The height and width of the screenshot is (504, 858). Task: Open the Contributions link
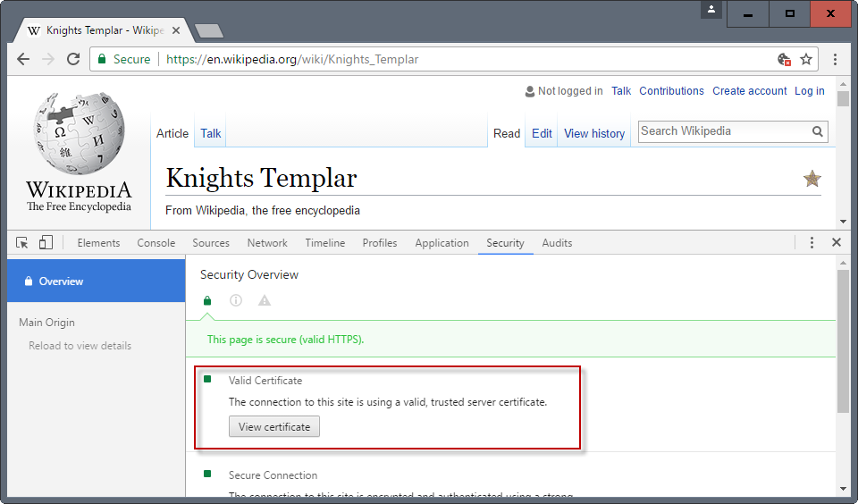coord(671,91)
